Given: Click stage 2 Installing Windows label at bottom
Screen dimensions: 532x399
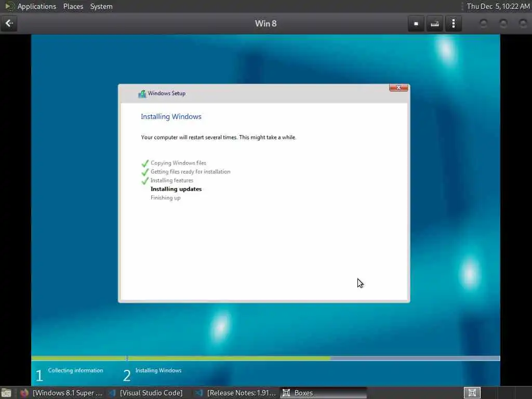Looking at the screenshot, I should click(x=158, y=370).
